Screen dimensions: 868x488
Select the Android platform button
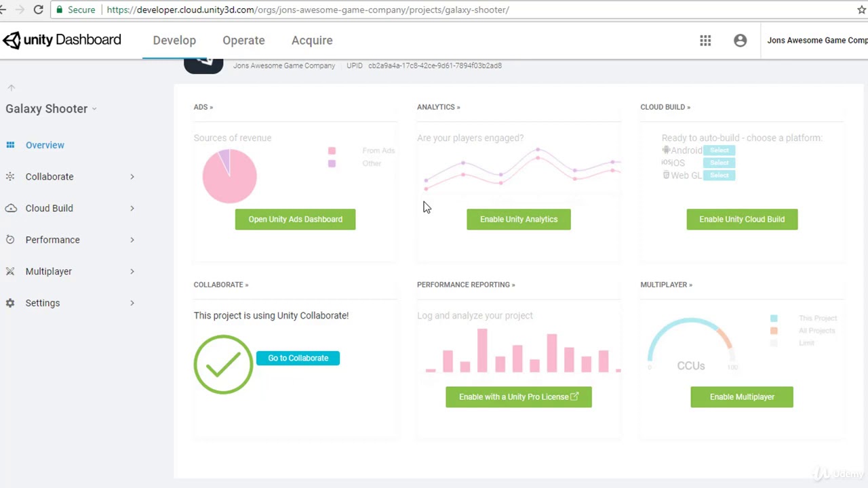(x=719, y=150)
